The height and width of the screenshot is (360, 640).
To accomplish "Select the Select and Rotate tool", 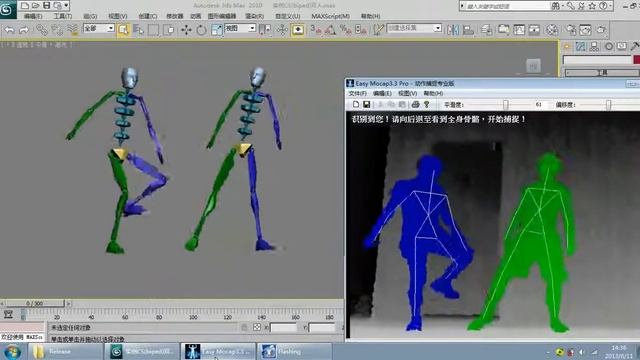I will click(x=201, y=30).
